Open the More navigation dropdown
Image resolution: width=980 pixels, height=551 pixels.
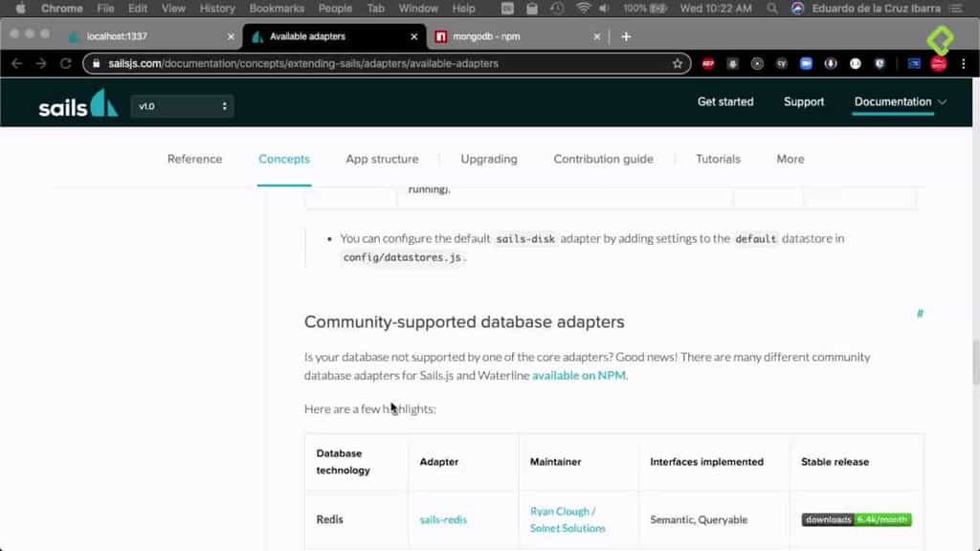[x=790, y=159]
